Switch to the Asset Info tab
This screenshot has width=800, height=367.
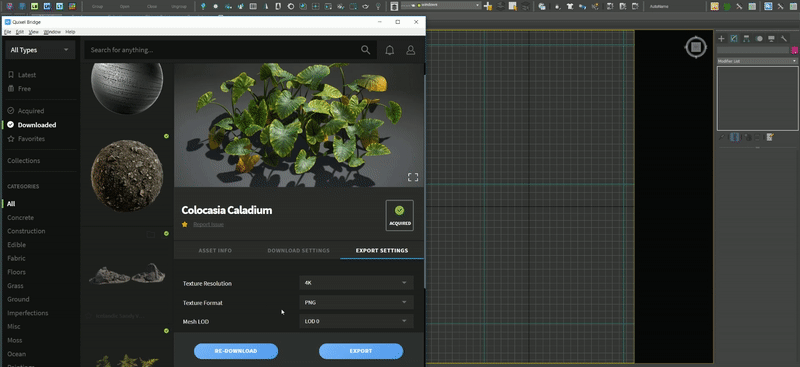215,251
